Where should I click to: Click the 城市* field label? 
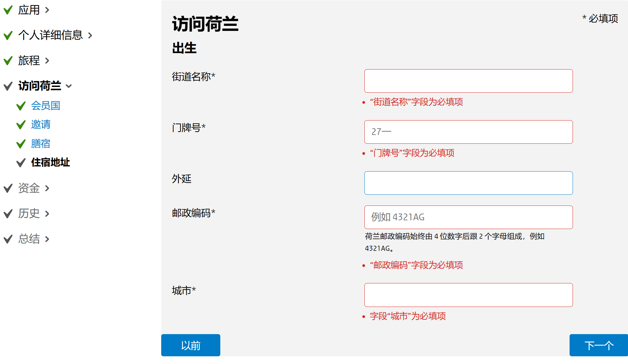[x=184, y=291]
